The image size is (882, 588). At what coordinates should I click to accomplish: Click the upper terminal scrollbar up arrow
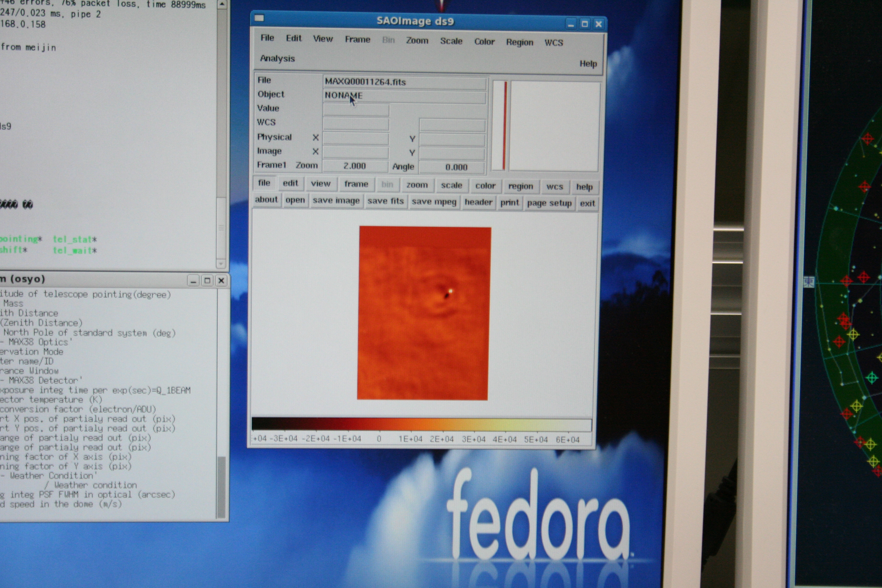(222, 5)
